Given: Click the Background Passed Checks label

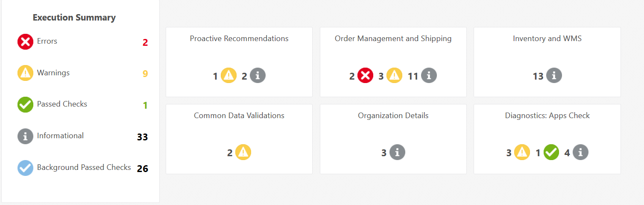Looking at the screenshot, I should [84, 167].
